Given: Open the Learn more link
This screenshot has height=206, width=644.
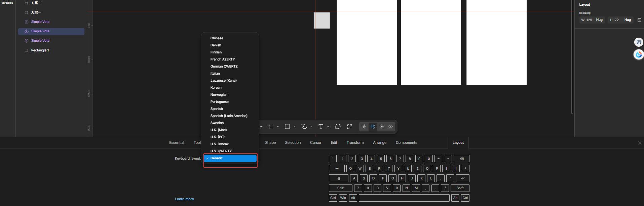Looking at the screenshot, I should 184,199.
